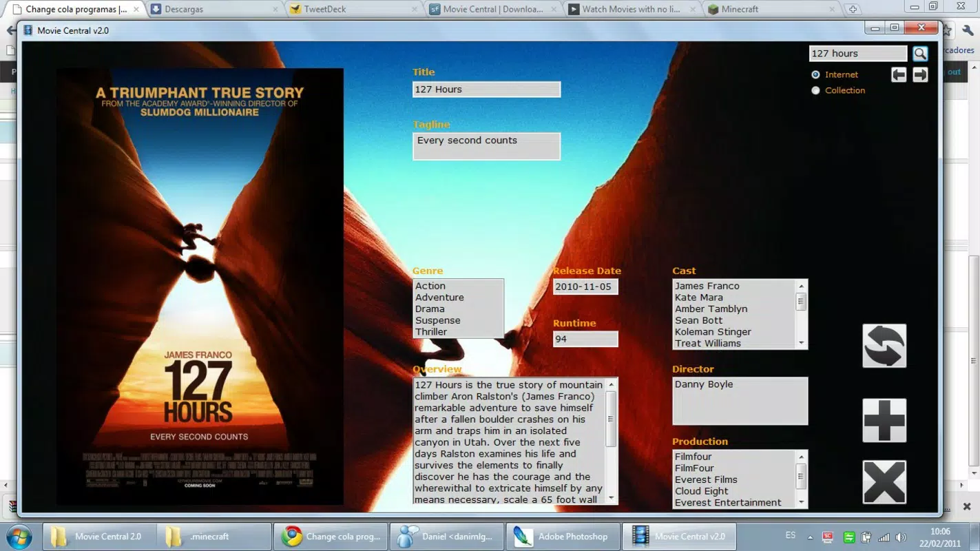Open the Windows Start menu
This screenshot has height=551, width=980.
pos(19,537)
